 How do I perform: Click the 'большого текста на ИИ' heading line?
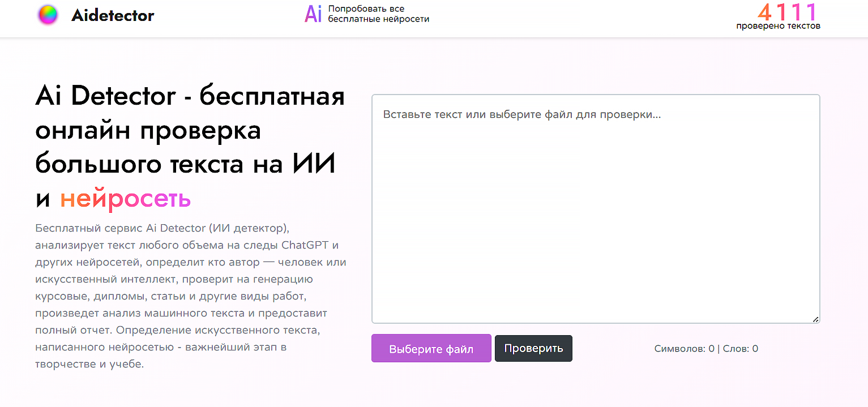[x=185, y=164]
